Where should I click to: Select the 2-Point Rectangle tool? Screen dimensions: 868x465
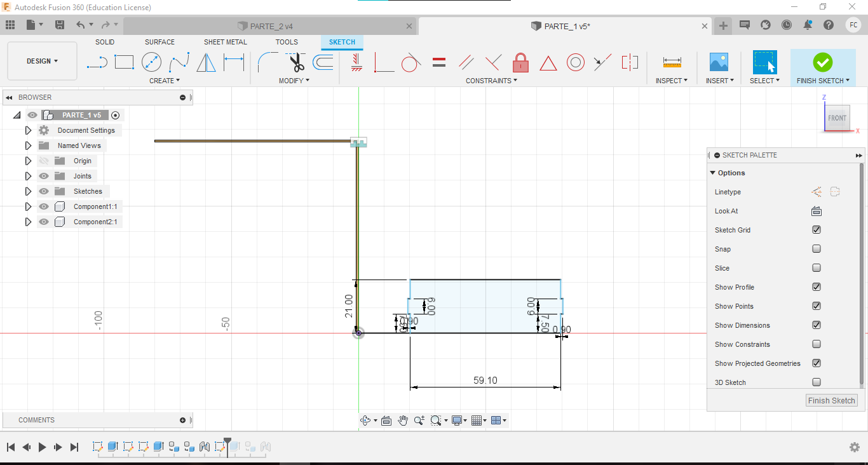click(x=124, y=62)
